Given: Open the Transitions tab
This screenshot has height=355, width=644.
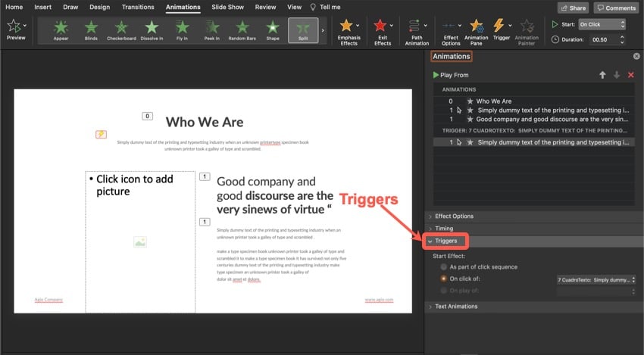Looking at the screenshot, I should (x=138, y=7).
